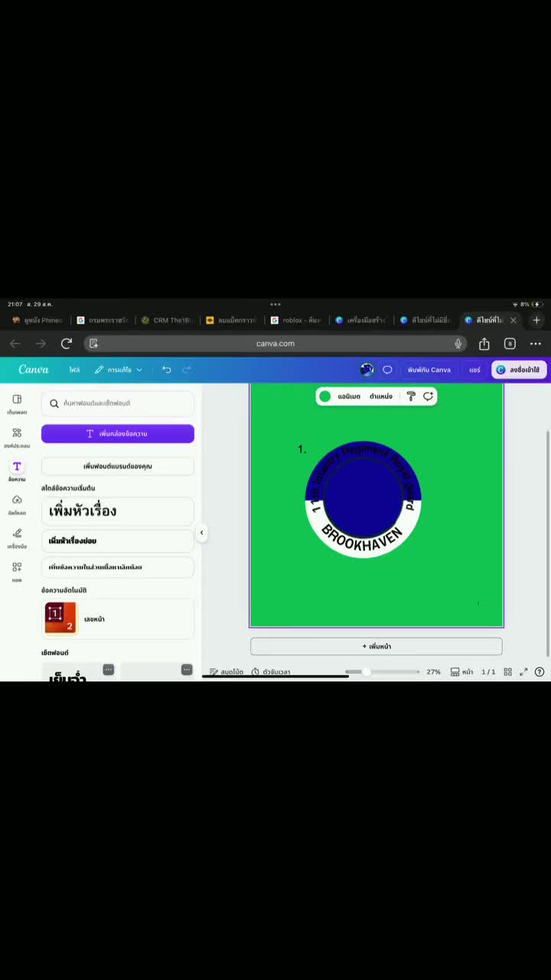Open the browser more options menu

(536, 344)
